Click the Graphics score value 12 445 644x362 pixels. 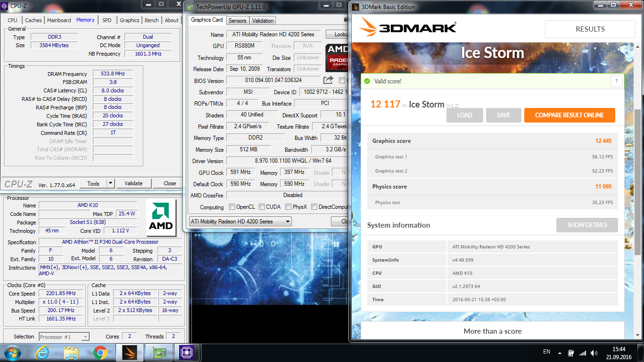tap(603, 141)
